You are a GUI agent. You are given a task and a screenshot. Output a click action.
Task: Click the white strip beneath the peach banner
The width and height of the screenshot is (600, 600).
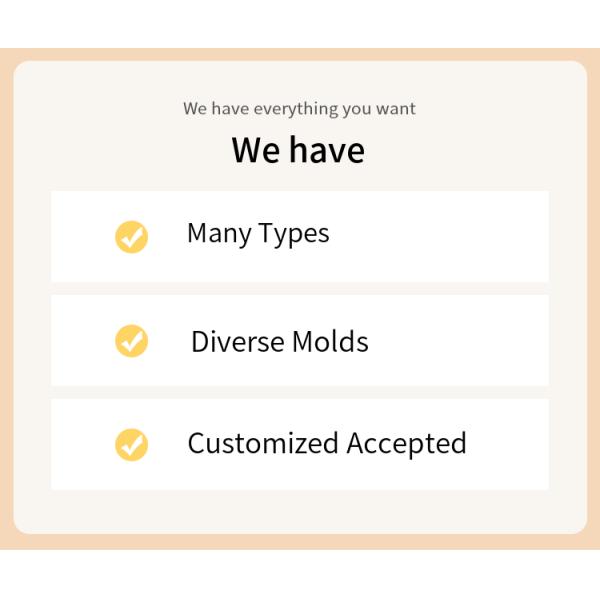pos(300,575)
